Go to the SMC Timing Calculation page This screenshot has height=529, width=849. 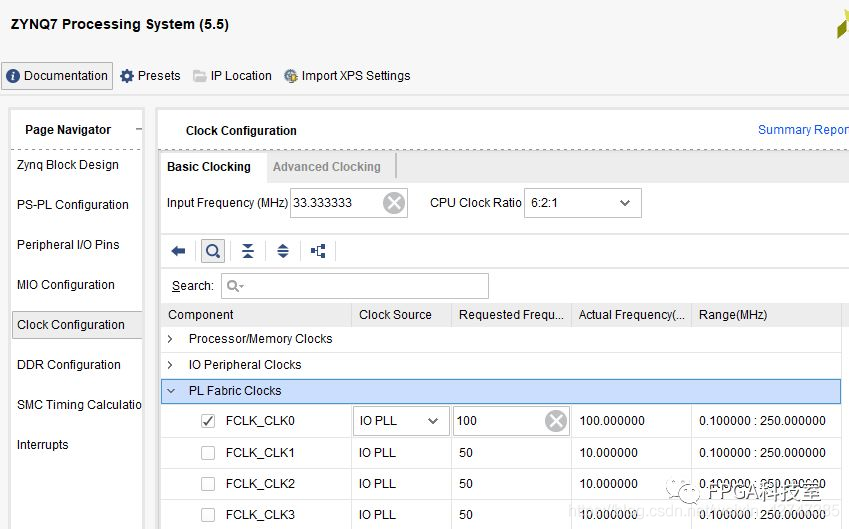pos(79,405)
